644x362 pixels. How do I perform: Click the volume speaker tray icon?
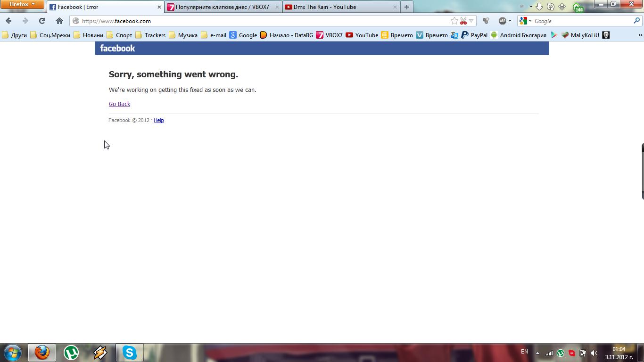[x=594, y=353]
